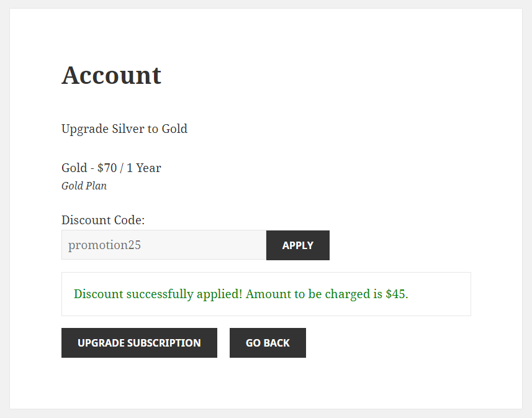Click the "promotion25" code text

click(x=104, y=245)
